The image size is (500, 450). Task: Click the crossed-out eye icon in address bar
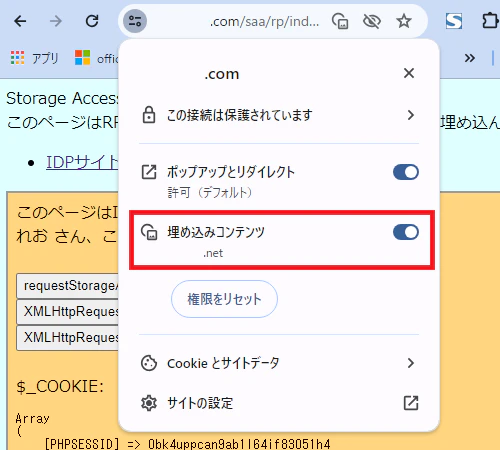(x=372, y=21)
